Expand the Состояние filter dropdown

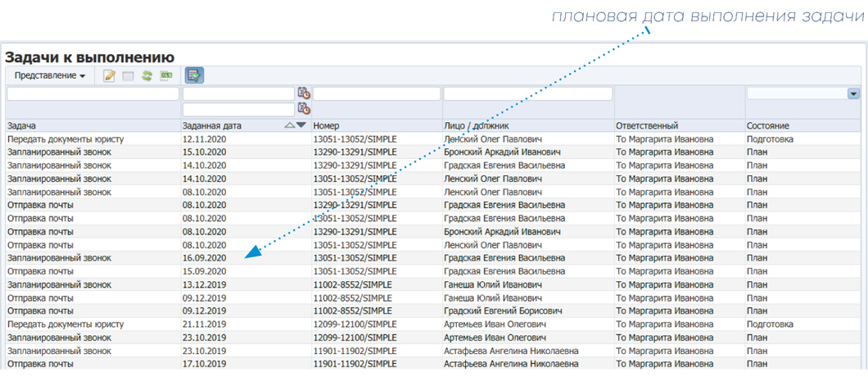point(854,94)
